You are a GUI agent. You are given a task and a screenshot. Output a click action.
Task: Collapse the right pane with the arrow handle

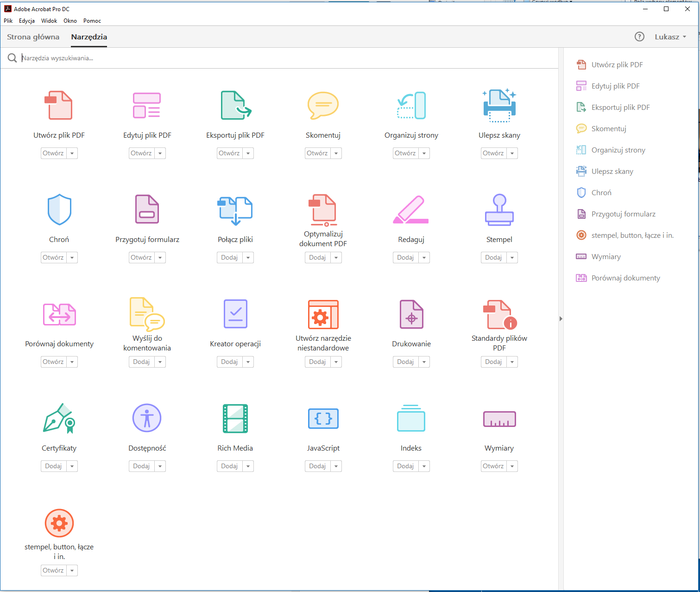(561, 319)
